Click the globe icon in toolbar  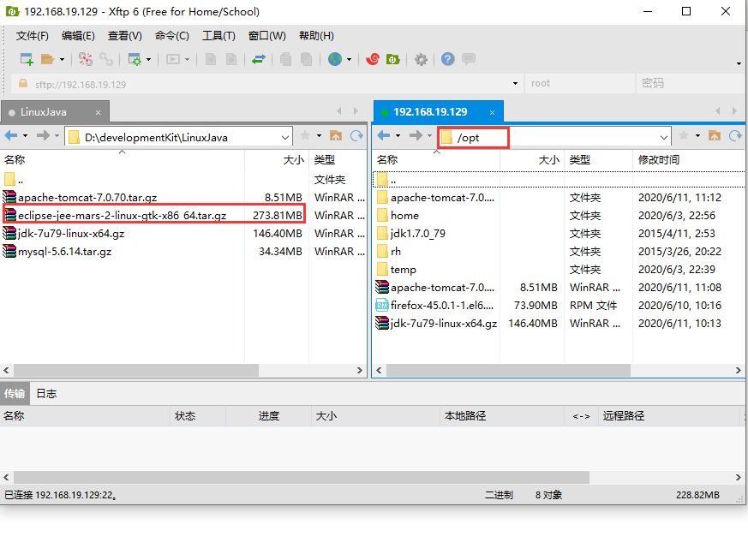335,59
